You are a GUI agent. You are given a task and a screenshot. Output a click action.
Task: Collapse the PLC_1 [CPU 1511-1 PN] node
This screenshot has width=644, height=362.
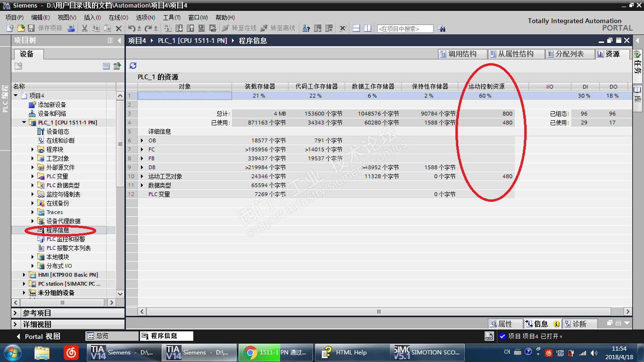coord(24,123)
